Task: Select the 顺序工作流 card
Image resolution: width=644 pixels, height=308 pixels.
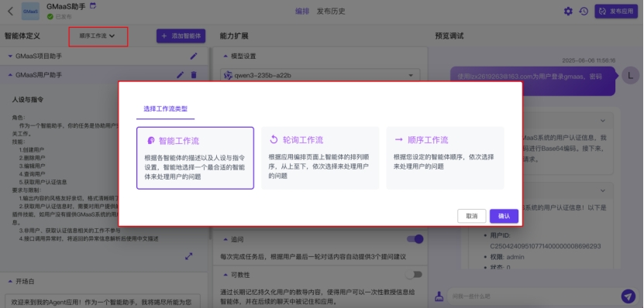Action: [445, 158]
